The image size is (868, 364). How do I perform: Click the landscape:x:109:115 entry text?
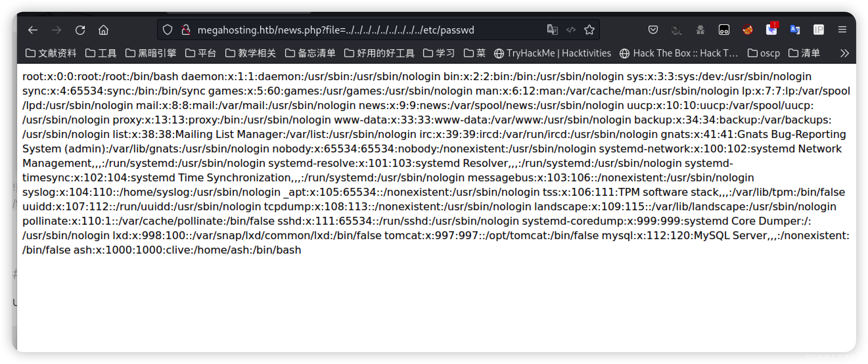point(685,206)
